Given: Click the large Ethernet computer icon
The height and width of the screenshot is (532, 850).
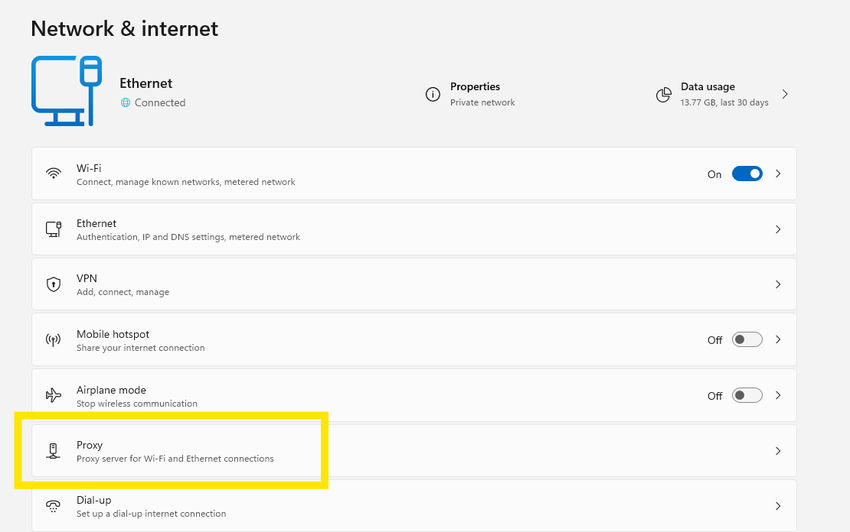Looking at the screenshot, I should pyautogui.click(x=67, y=91).
